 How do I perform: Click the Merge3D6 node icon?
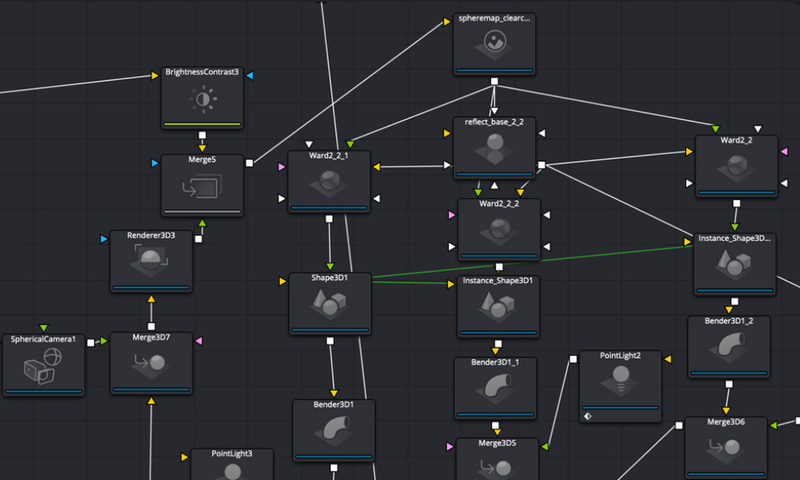[726, 449]
